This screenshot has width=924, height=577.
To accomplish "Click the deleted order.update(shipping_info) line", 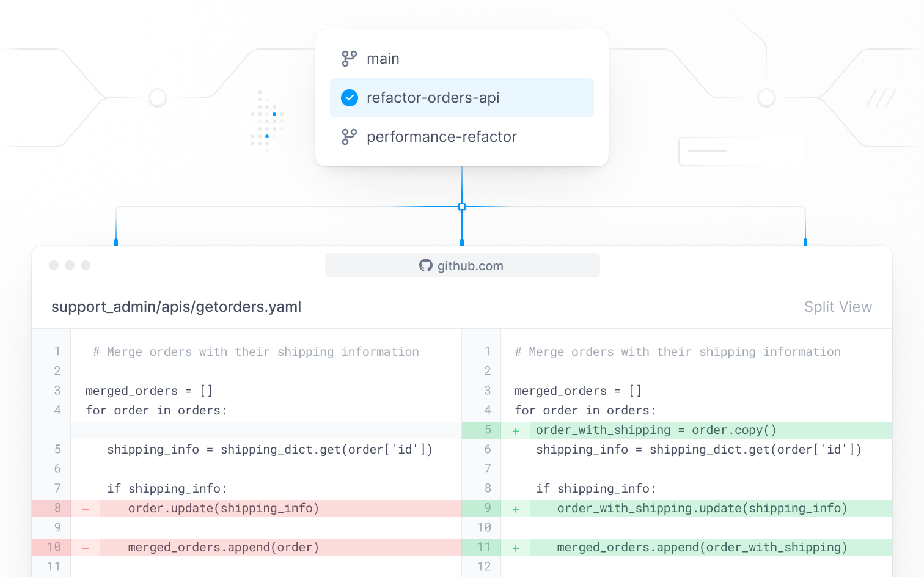I will point(223,508).
